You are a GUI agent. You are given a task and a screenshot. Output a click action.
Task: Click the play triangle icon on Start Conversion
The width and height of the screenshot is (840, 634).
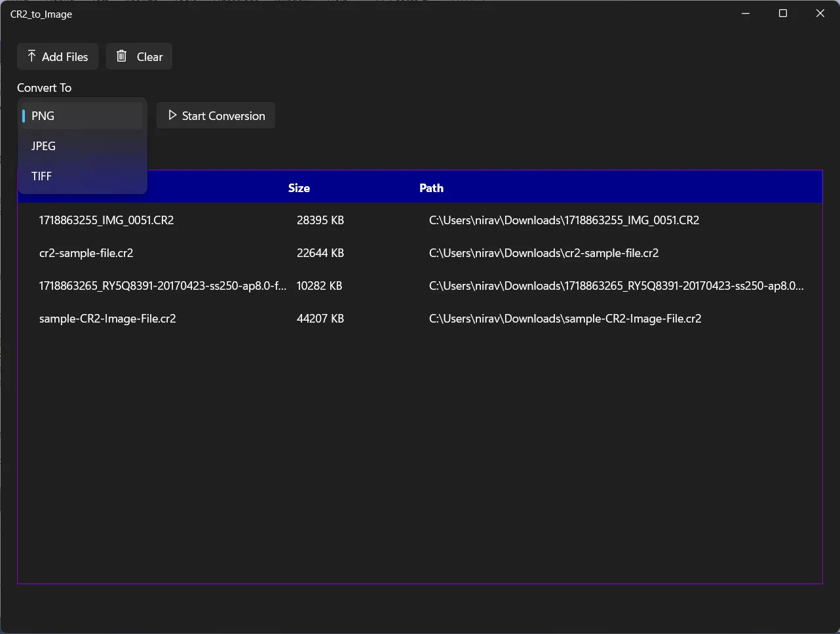172,115
